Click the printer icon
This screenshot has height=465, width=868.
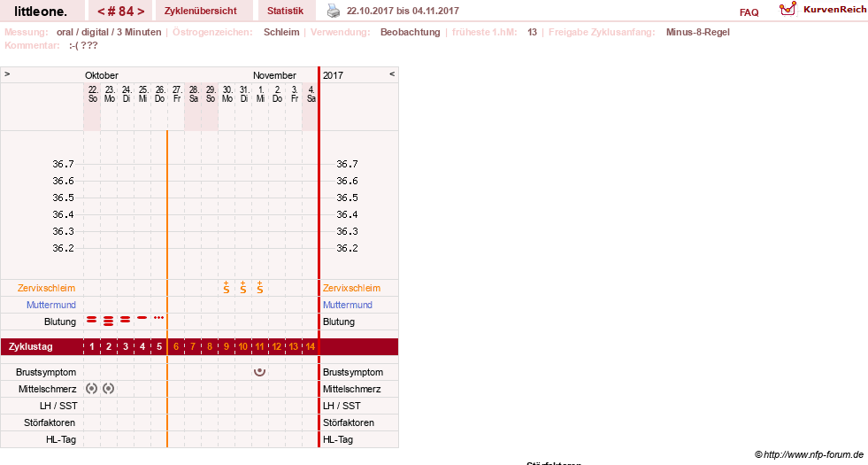tap(334, 11)
